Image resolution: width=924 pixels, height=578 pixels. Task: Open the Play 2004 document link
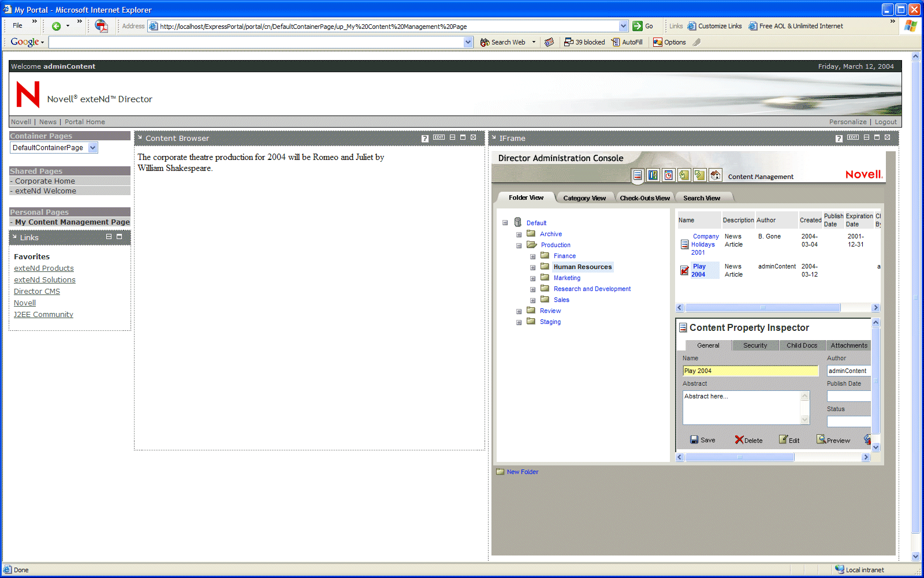(699, 270)
